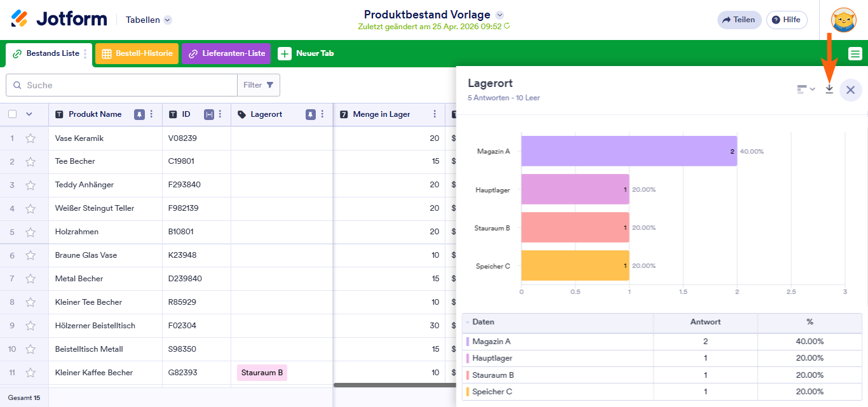Add a new tab with Neuer Tab
Viewport: 868px width, 407px height.
tap(306, 54)
